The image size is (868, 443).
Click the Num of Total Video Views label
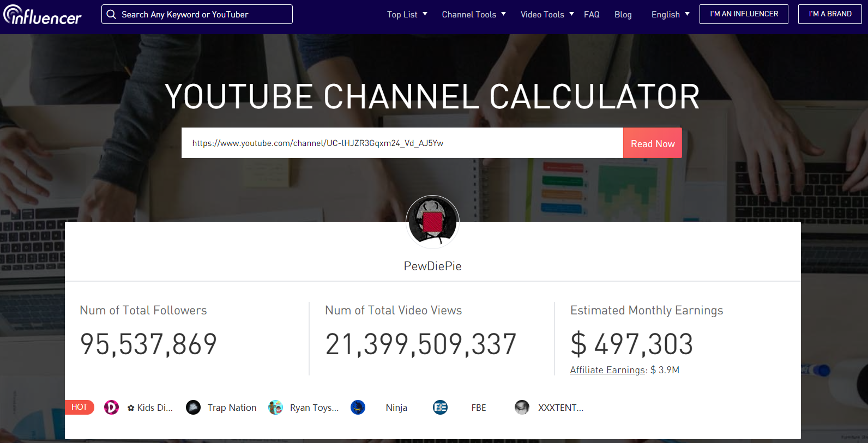394,311
